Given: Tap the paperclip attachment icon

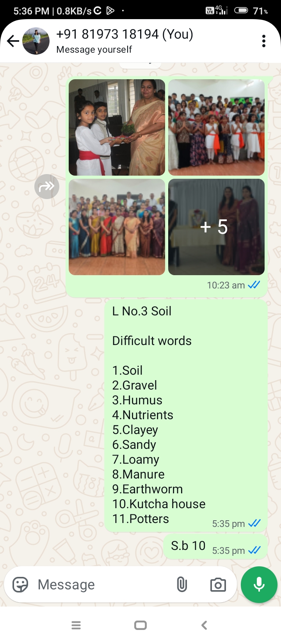Looking at the screenshot, I should tap(182, 585).
